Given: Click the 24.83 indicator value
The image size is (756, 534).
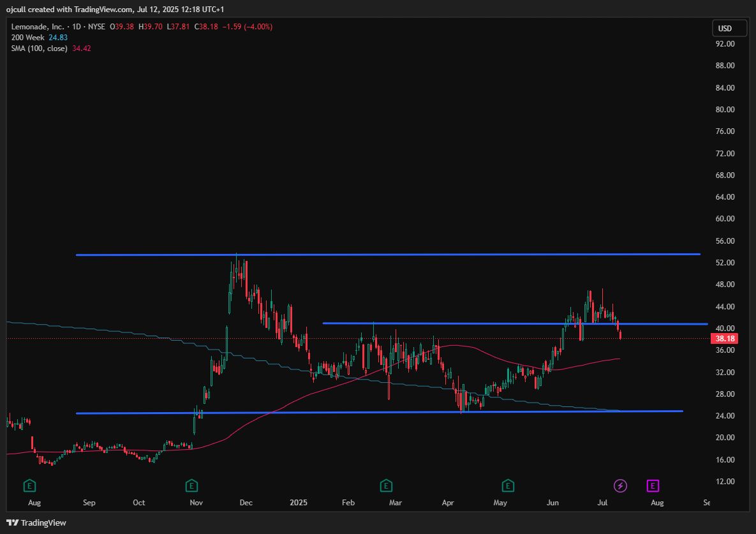Looking at the screenshot, I should [58, 38].
